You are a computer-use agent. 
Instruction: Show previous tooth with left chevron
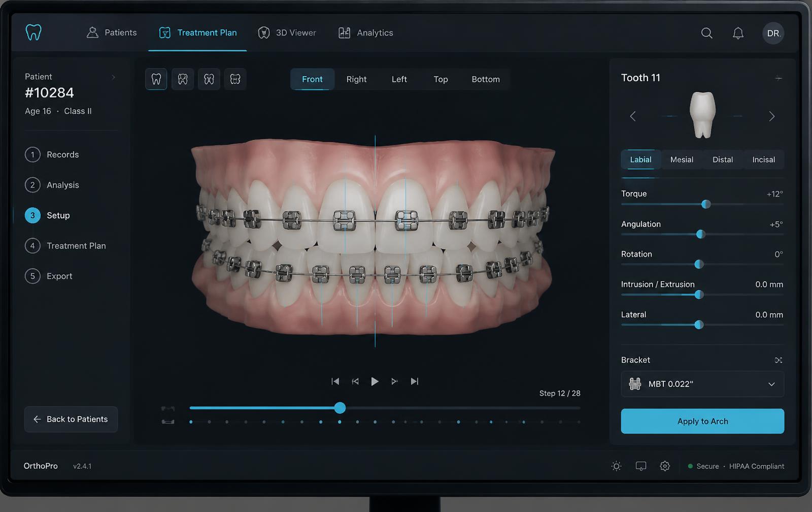[x=633, y=116]
